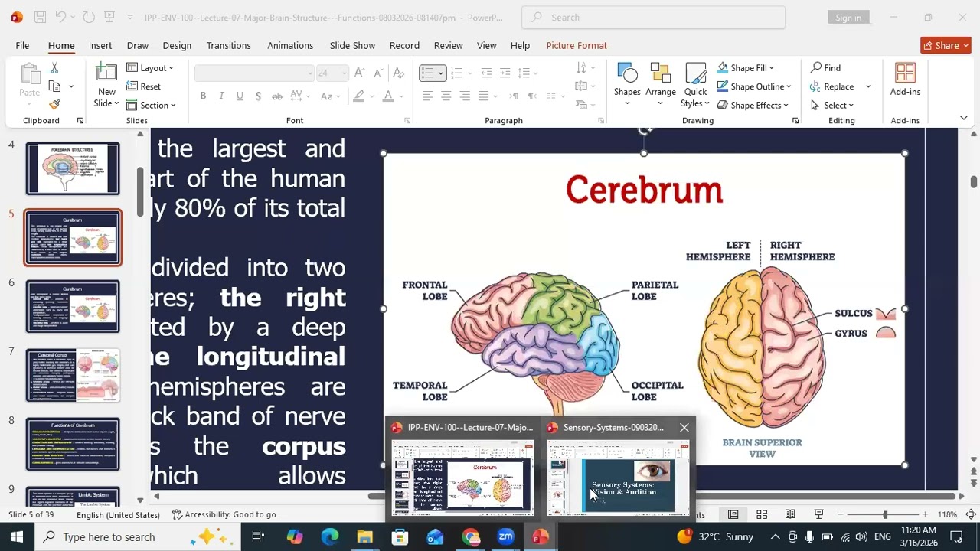The image size is (980, 551).
Task: Click 32°C Sunny weather widget
Action: pos(716,536)
